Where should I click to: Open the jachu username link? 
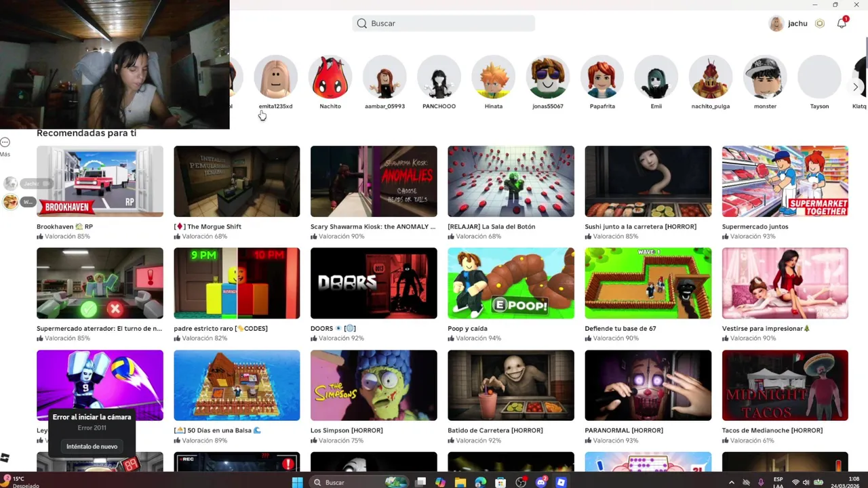pyautogui.click(x=797, y=24)
